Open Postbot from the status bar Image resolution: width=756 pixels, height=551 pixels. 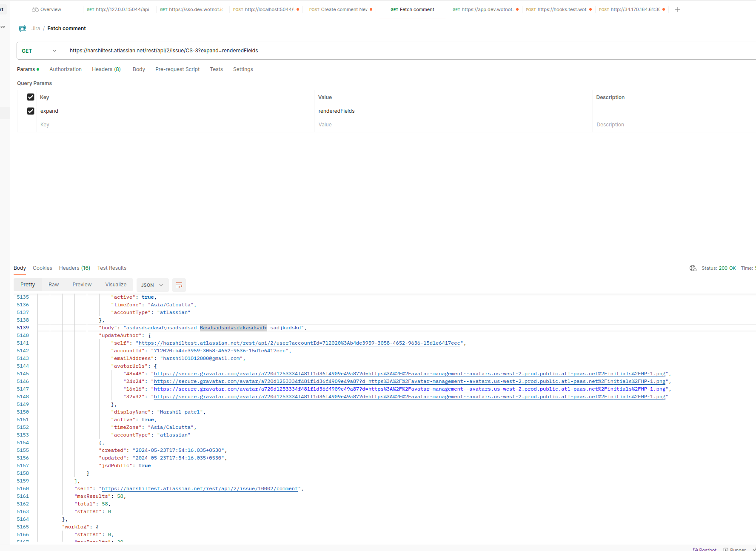[705, 549]
